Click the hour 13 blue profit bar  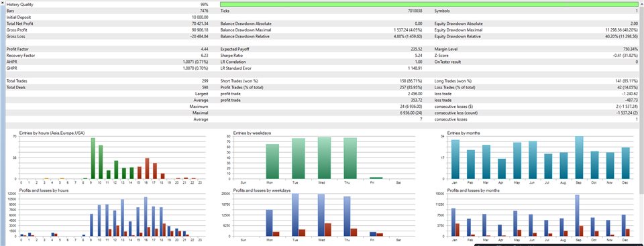122,218
